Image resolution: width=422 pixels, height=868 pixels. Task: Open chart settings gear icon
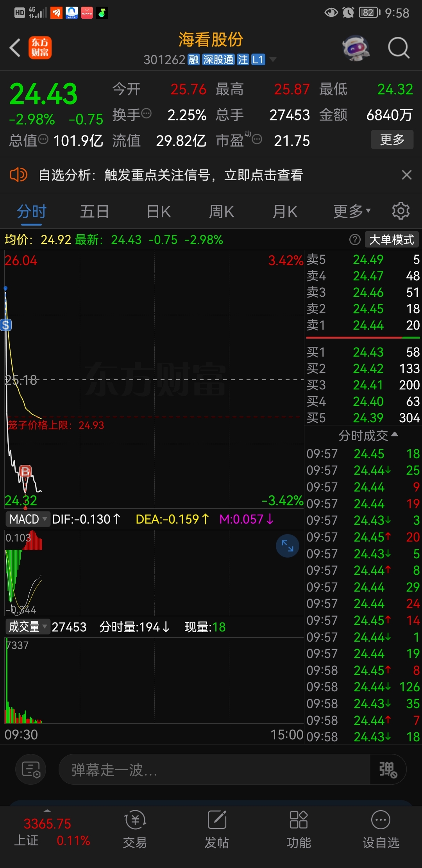pos(401,211)
